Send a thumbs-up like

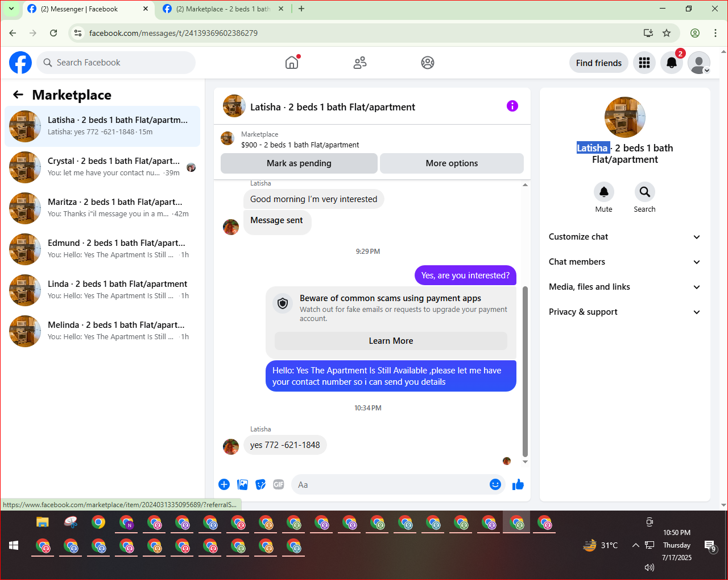pos(518,484)
